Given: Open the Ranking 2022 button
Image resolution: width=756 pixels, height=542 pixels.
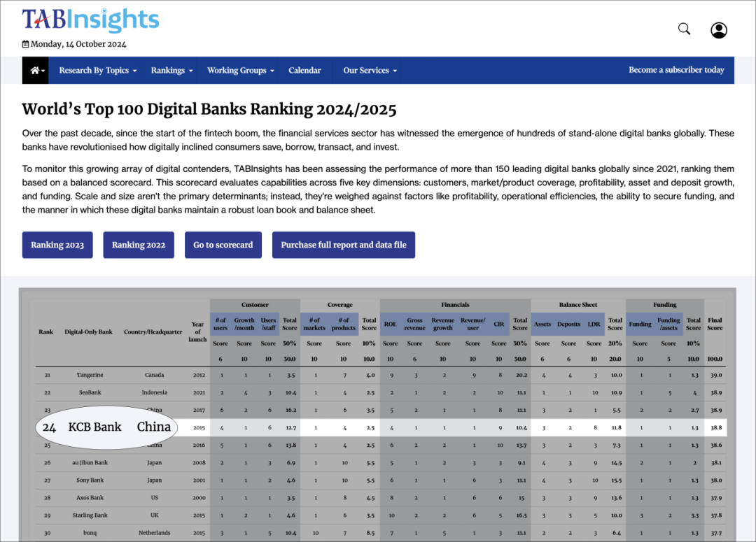Looking at the screenshot, I should (x=139, y=245).
